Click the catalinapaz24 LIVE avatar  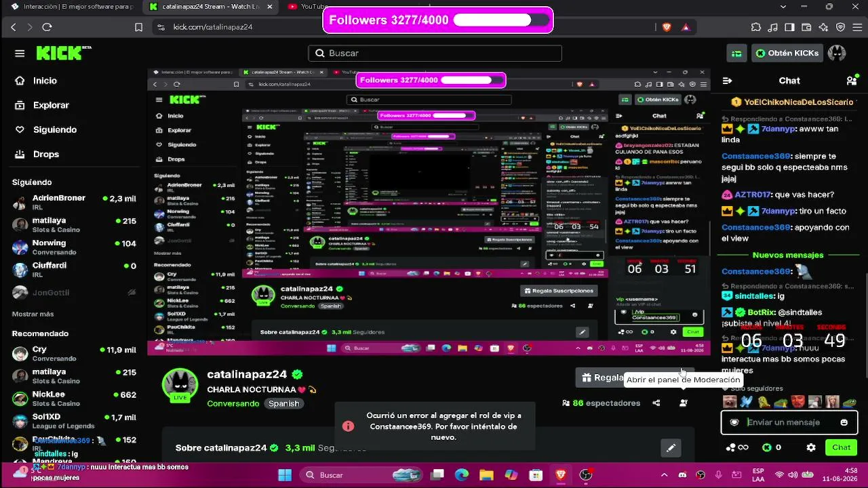[180, 386]
